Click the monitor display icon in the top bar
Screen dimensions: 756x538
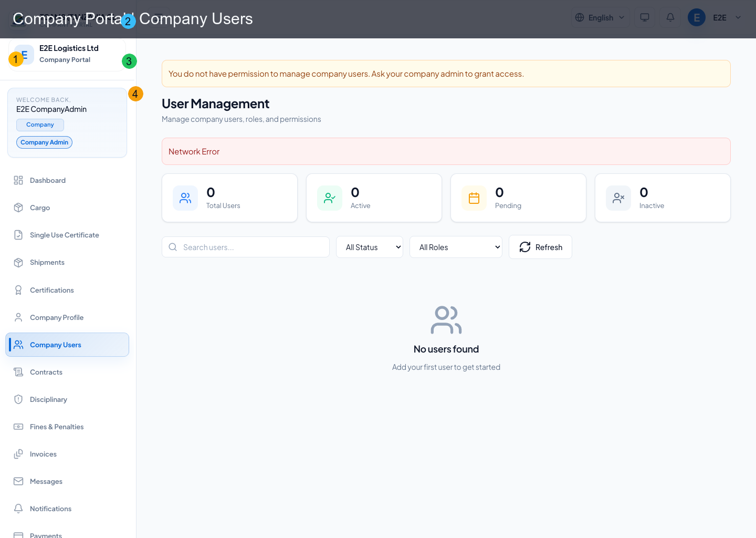(645, 17)
